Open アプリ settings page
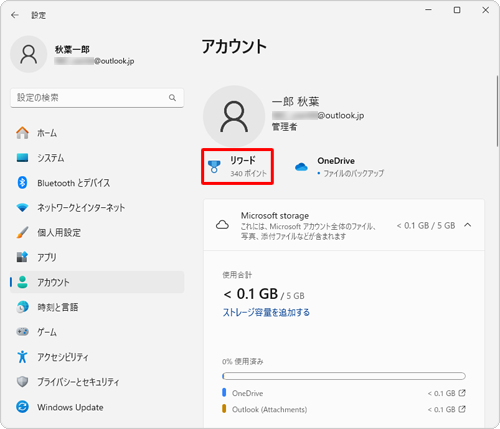 (x=97, y=257)
